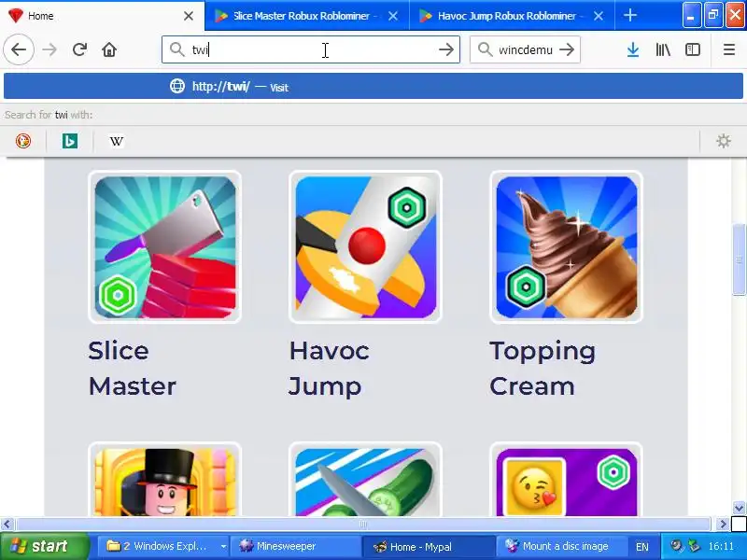This screenshot has height=560, width=747.
Task: Toggle the sidebar view icon
Action: pos(692,49)
